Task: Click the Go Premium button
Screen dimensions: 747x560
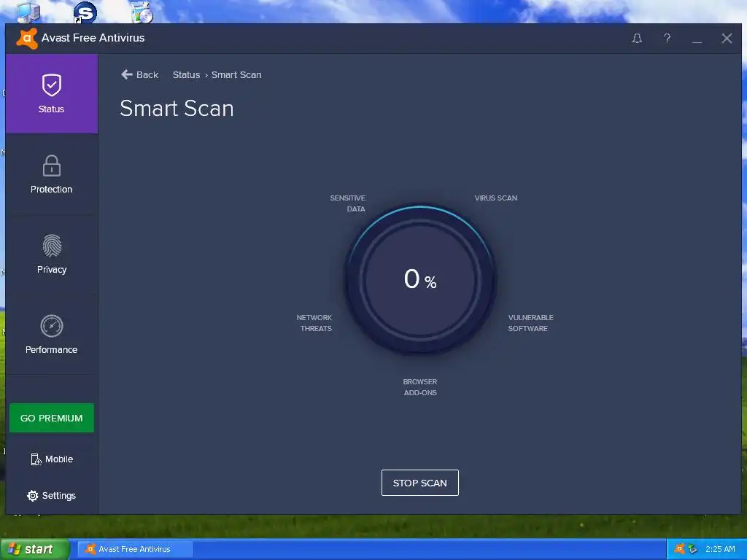Action: pos(52,418)
